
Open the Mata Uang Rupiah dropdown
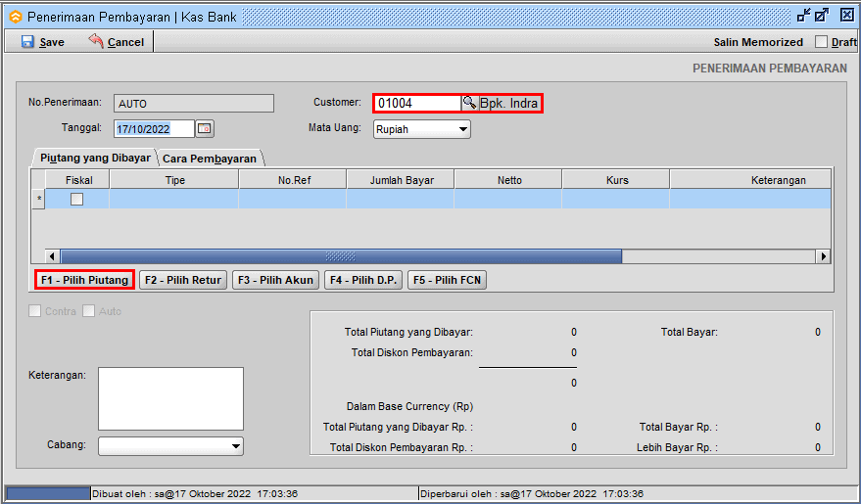click(422, 129)
